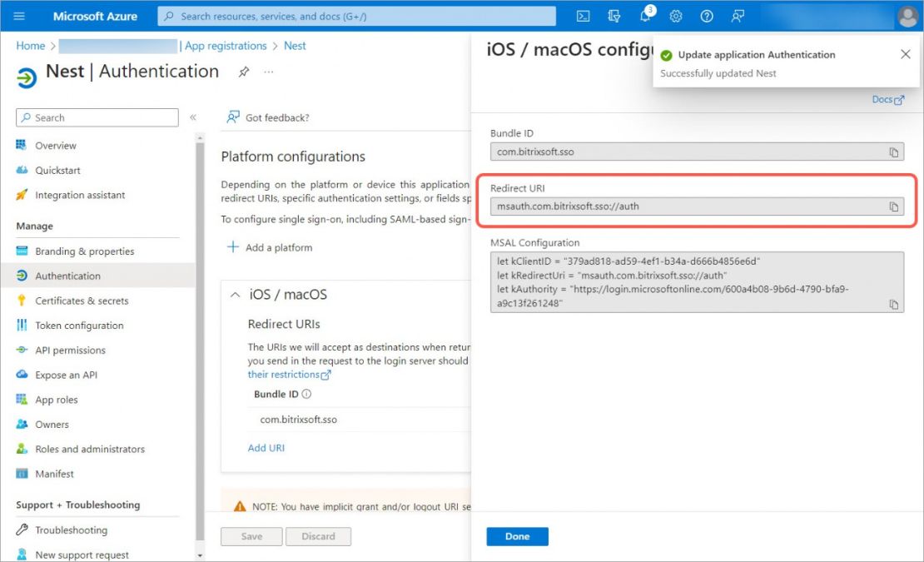Viewport: 924px width, 562px height.
Task: Open the Docs external link
Action: pos(887,100)
